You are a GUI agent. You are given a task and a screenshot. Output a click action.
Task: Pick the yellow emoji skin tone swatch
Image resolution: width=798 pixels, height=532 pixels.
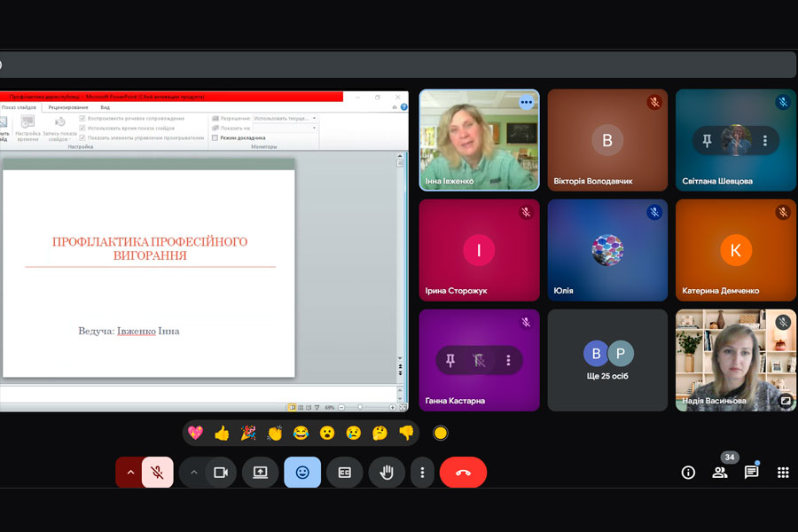[441, 434]
